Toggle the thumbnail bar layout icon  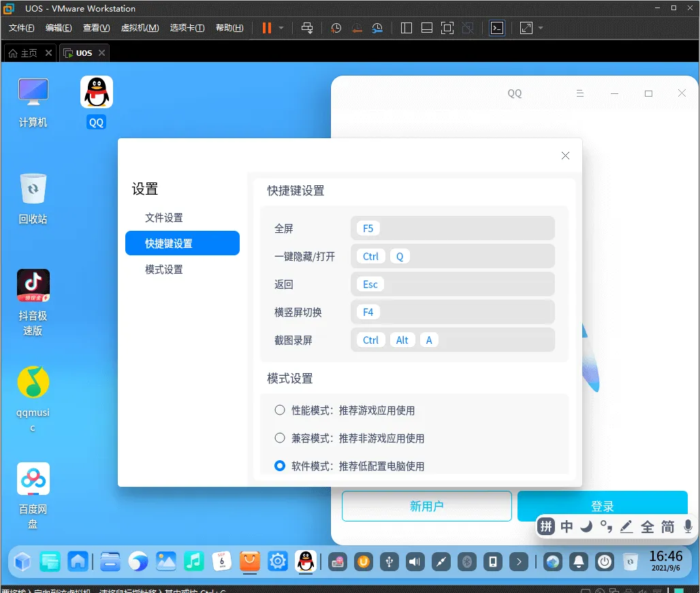pos(427,28)
